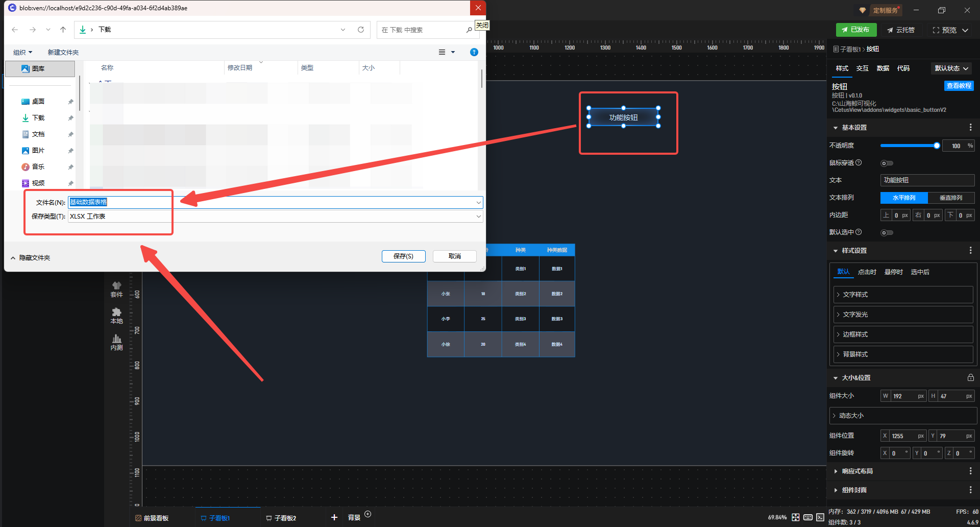The image size is (980, 527).
Task: Click the 不透明度 opacity slider handle
Action: (937, 146)
